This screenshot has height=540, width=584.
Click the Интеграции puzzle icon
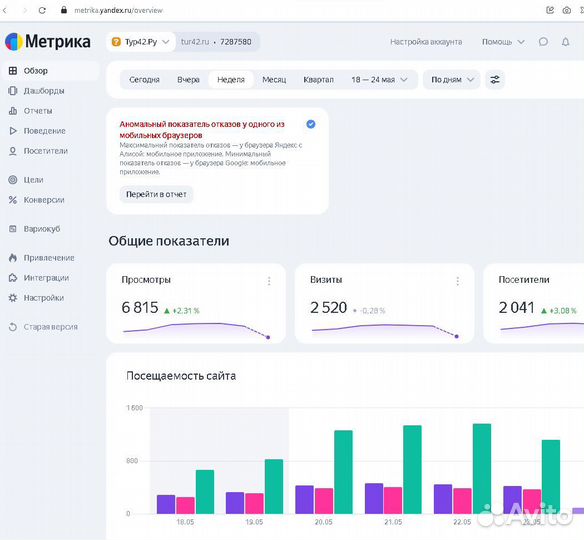tap(13, 278)
